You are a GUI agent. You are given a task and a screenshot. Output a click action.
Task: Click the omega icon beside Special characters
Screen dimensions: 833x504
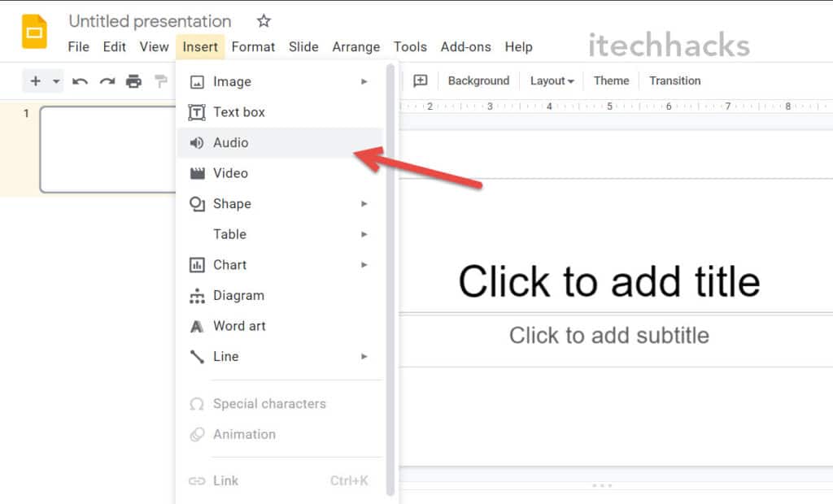[x=195, y=403]
